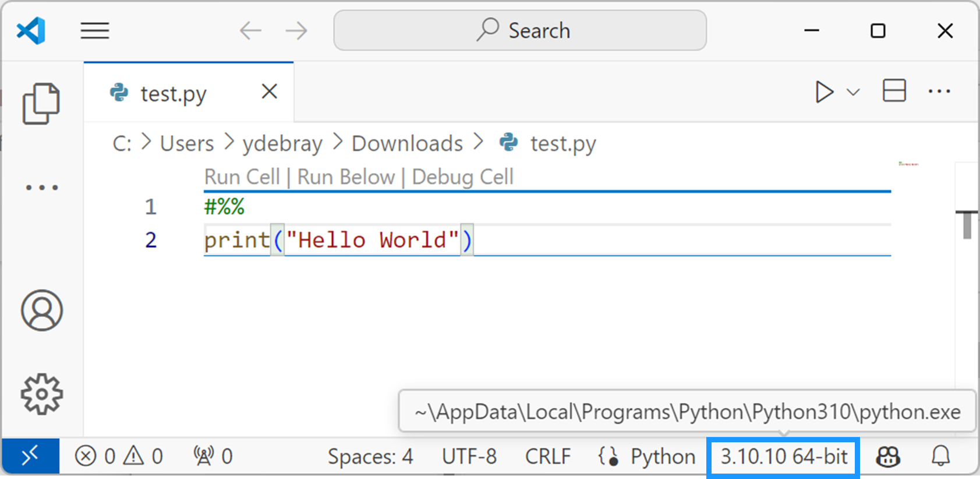
Task: Click Run Below code lens
Action: click(346, 177)
